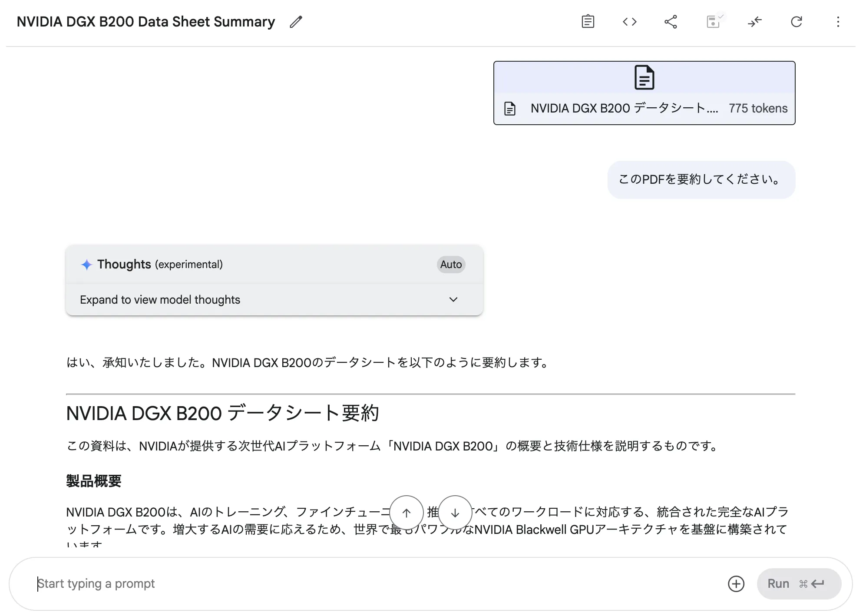Share this prompt via the share icon
This screenshot has width=866, height=616.
tap(670, 22)
